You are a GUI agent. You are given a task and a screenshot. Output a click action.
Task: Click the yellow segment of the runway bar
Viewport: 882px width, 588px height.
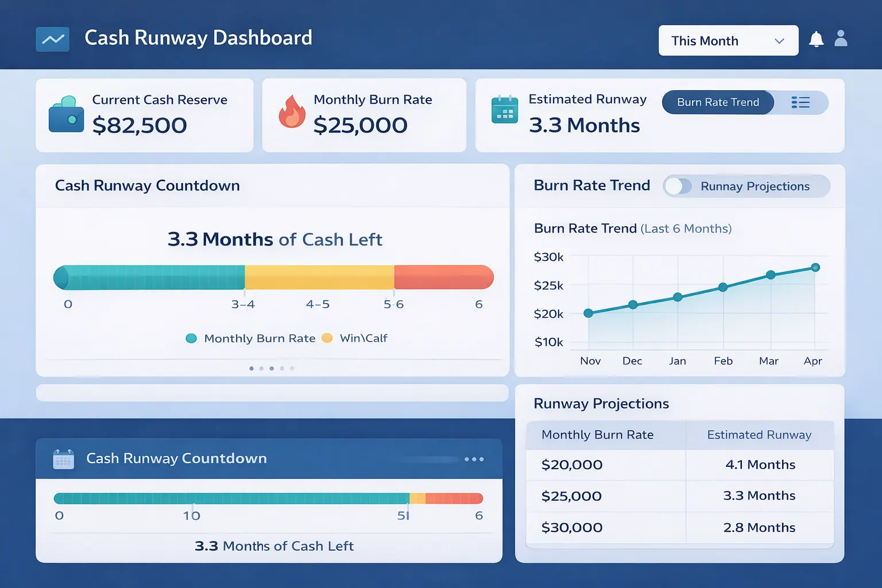pyautogui.click(x=319, y=277)
